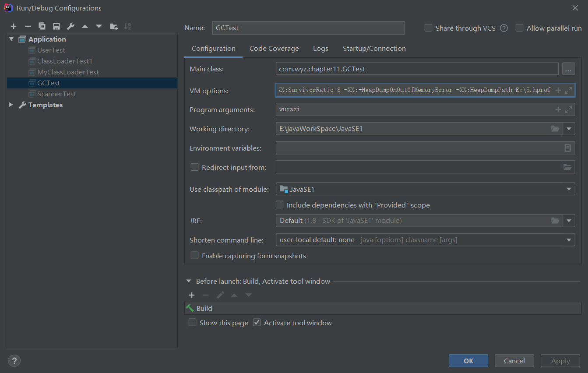588x373 pixels.
Task: Open the Logs tab
Action: 320,48
